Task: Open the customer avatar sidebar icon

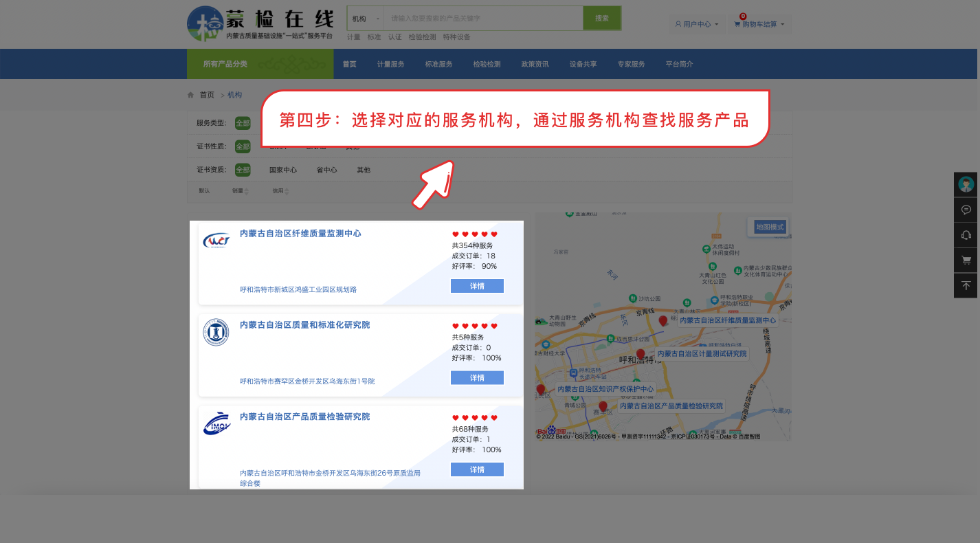Action: [x=966, y=185]
